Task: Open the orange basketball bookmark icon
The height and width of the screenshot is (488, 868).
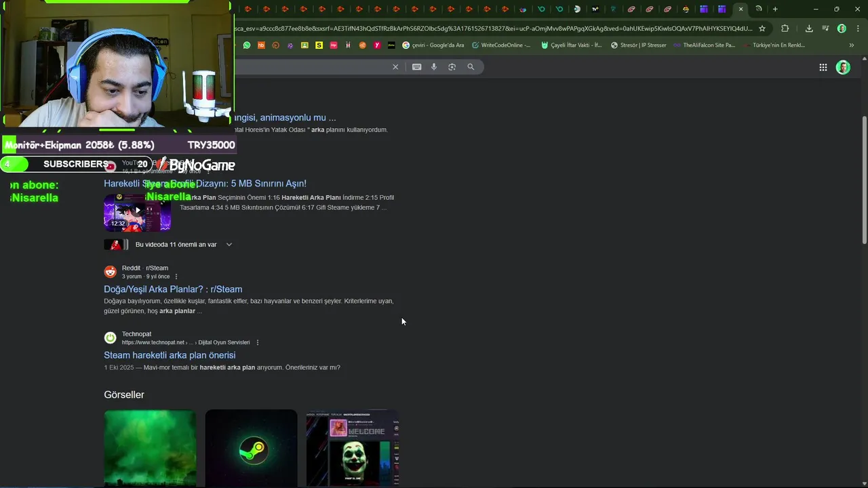Action: pyautogui.click(x=362, y=45)
